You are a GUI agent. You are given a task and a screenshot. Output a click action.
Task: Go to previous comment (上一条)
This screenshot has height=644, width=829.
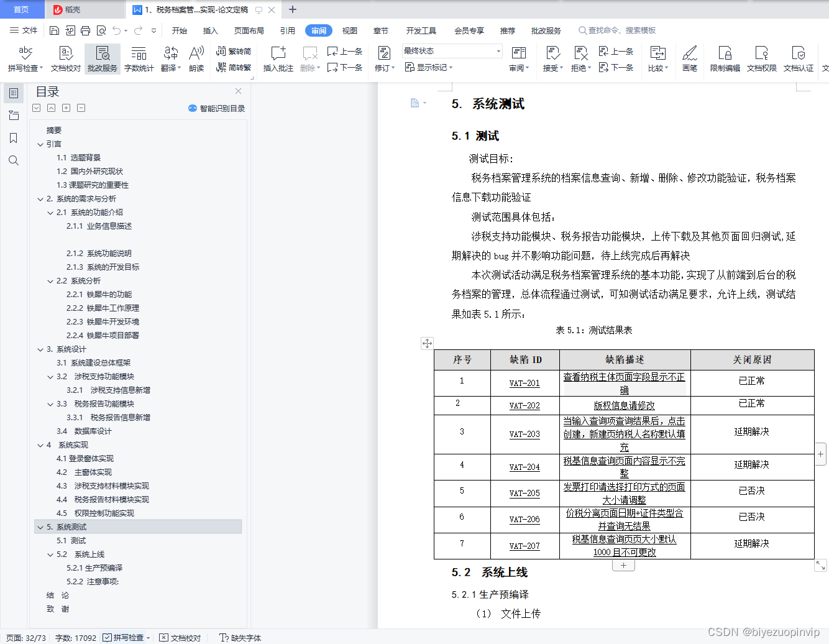(345, 52)
